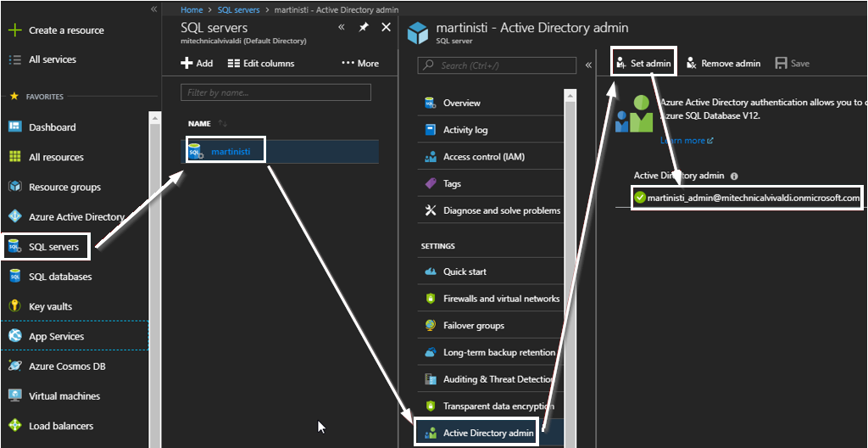Screen dimensions: 868x448
Task: Select the martinisti_admin@mitechnicalvivaldi.onmicrosoft.com entry
Action: tap(747, 198)
